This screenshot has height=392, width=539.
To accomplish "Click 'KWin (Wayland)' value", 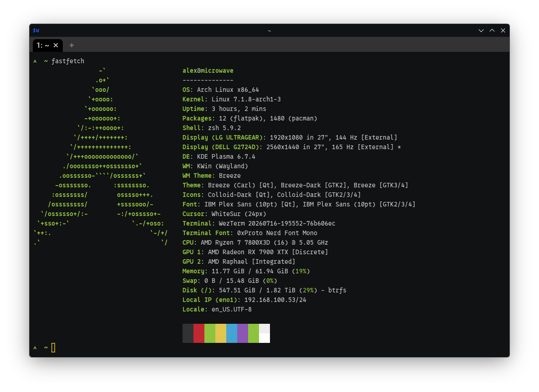I will (x=223, y=166).
